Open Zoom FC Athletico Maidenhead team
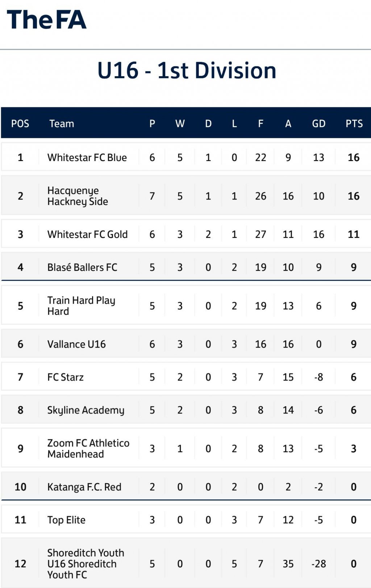This screenshot has width=371, height=588. 88,449
